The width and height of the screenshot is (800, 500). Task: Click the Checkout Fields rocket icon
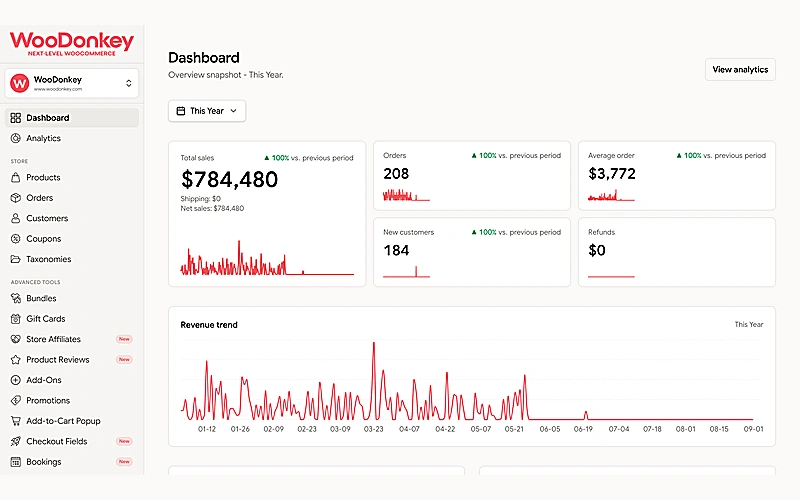click(x=16, y=441)
